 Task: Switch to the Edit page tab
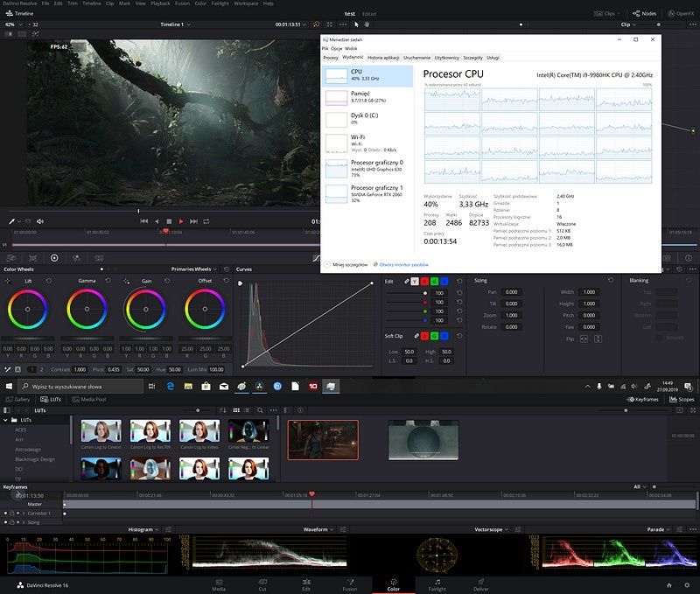coord(305,584)
